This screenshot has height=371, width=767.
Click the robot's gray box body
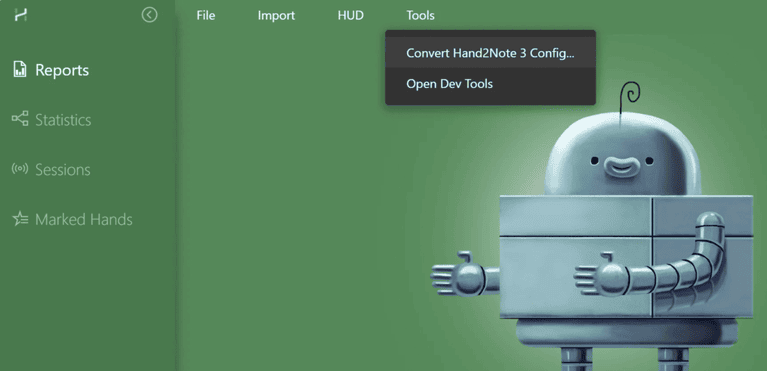coord(626,256)
